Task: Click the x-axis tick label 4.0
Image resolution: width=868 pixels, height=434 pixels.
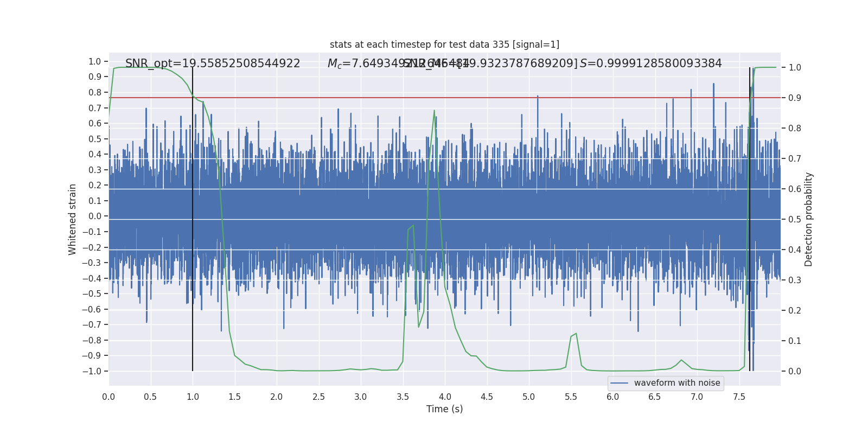Action: pos(445,397)
